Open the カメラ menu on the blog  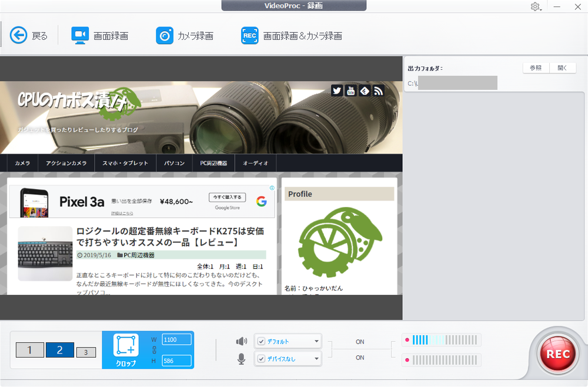pos(22,163)
